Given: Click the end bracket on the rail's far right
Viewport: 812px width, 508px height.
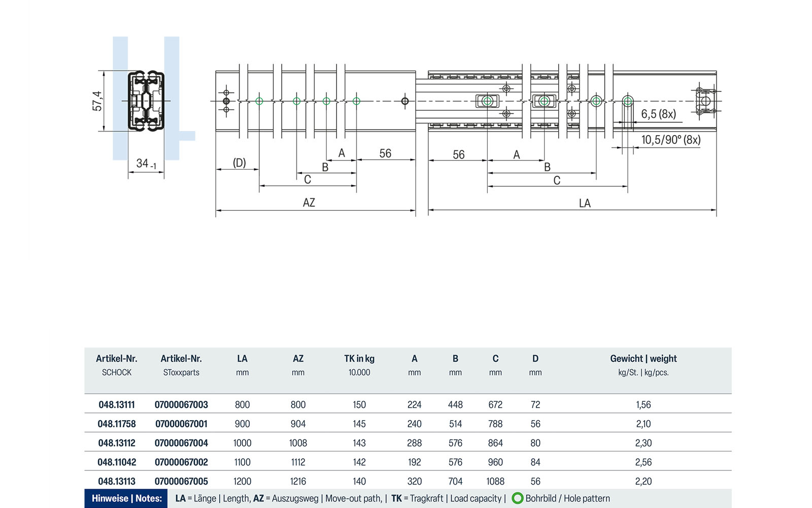Looking at the screenshot, I should [x=704, y=101].
